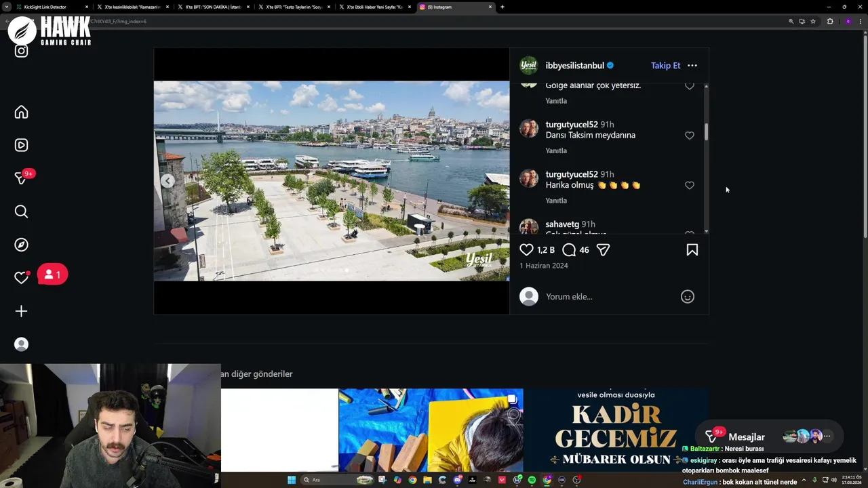Open sidebar Messages icon with 9+ badge
Image resolution: width=868 pixels, height=488 pixels.
coord(22,178)
